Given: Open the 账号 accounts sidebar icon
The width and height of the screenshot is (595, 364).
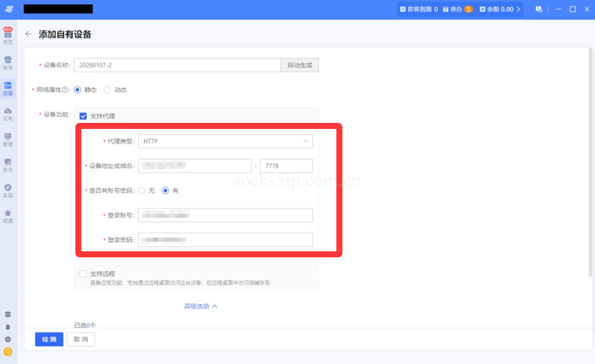Looking at the screenshot, I should (8, 63).
